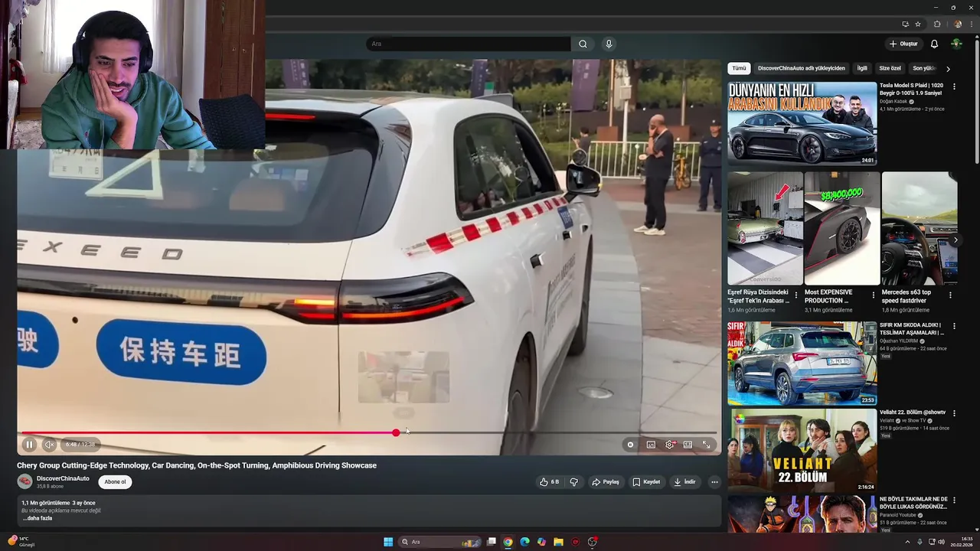Open DiscoverChinaAuto channel name link
Screen dimensions: 980x551
click(x=63, y=478)
